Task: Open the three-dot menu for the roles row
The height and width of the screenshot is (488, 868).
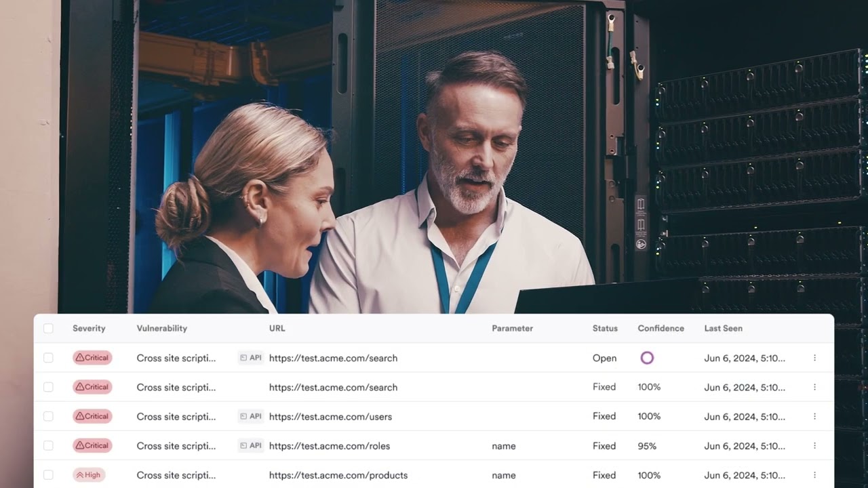Action: [814, 446]
